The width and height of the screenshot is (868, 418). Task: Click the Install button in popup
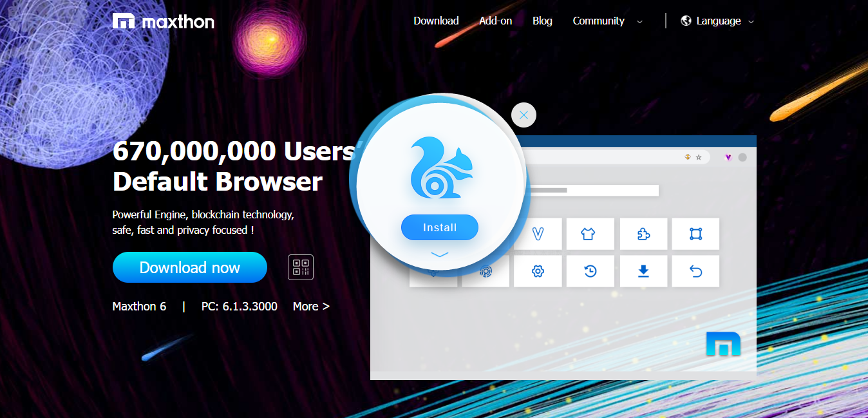[x=440, y=227]
